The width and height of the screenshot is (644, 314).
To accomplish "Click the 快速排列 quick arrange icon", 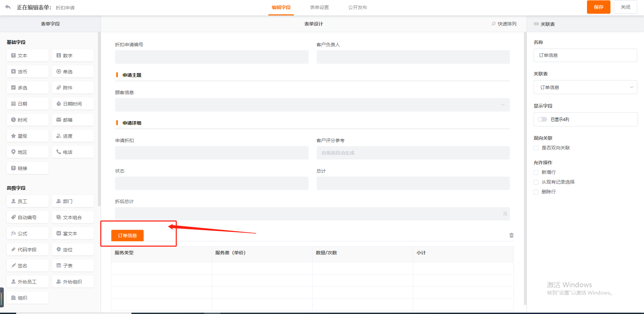I will click(504, 23).
